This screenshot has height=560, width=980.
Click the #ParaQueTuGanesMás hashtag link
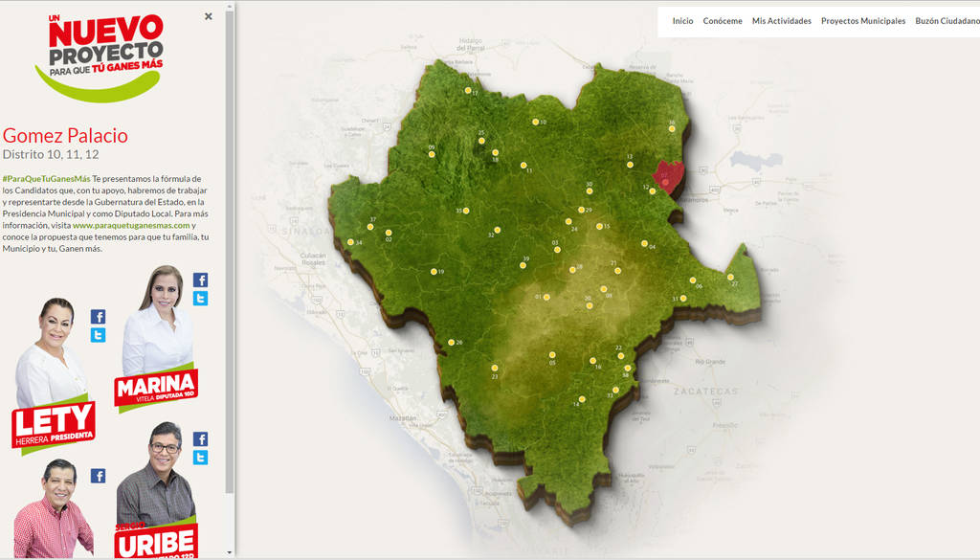coord(46,179)
